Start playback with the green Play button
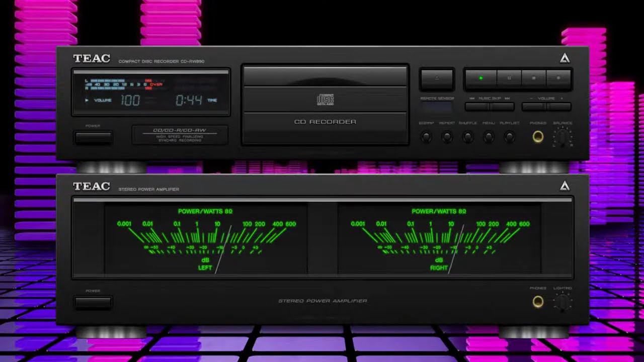Screen dimensions: 644x362 click(481, 78)
